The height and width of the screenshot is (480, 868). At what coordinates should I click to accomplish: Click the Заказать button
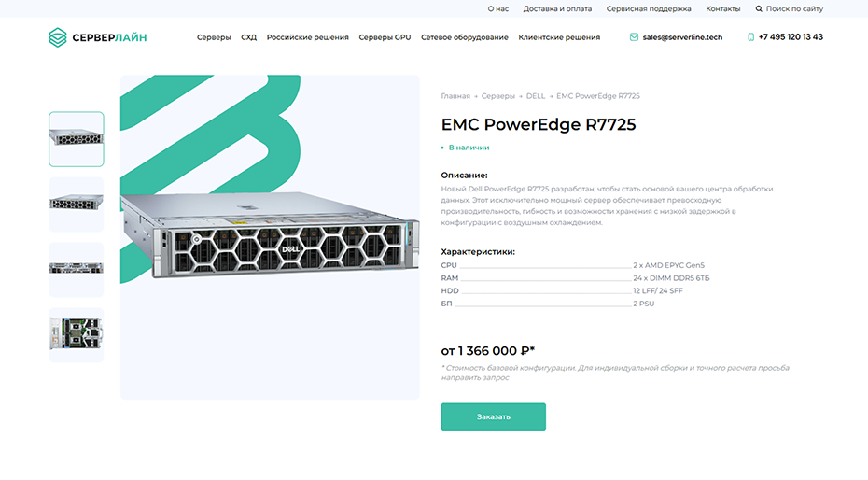(493, 416)
